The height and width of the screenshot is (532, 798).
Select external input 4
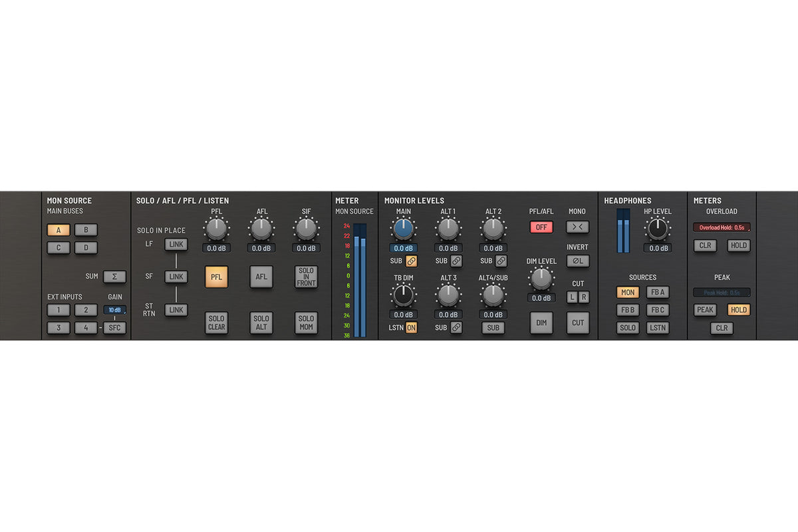(x=86, y=328)
